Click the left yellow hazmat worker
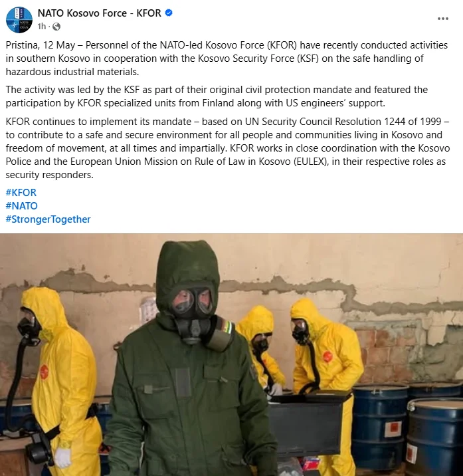The height and width of the screenshot is (476, 463). pyautogui.click(x=56, y=381)
